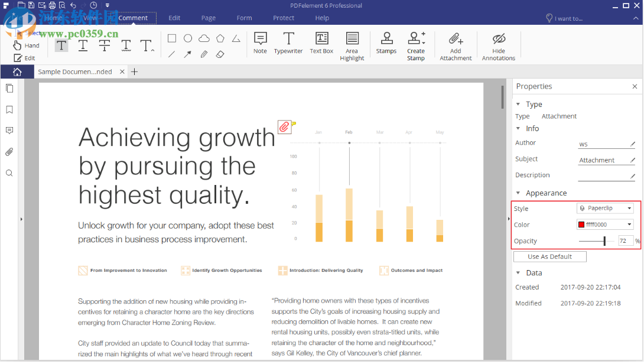The width and height of the screenshot is (644, 364).
Task: Open the Stamps tool
Action: (x=386, y=44)
